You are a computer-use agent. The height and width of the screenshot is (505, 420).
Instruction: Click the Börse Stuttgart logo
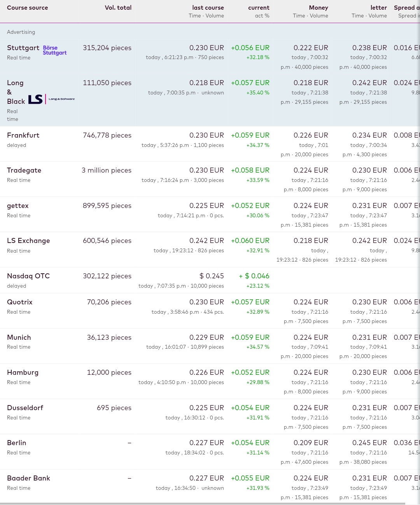tap(54, 51)
